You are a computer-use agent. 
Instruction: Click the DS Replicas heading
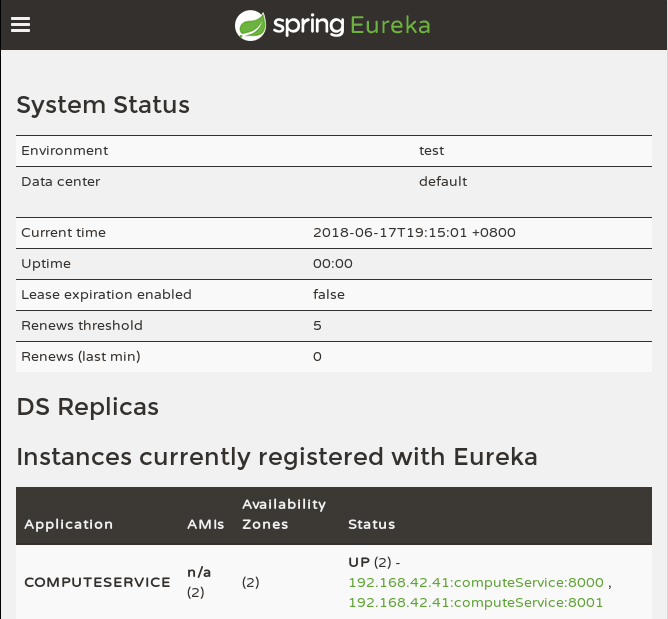[88, 406]
